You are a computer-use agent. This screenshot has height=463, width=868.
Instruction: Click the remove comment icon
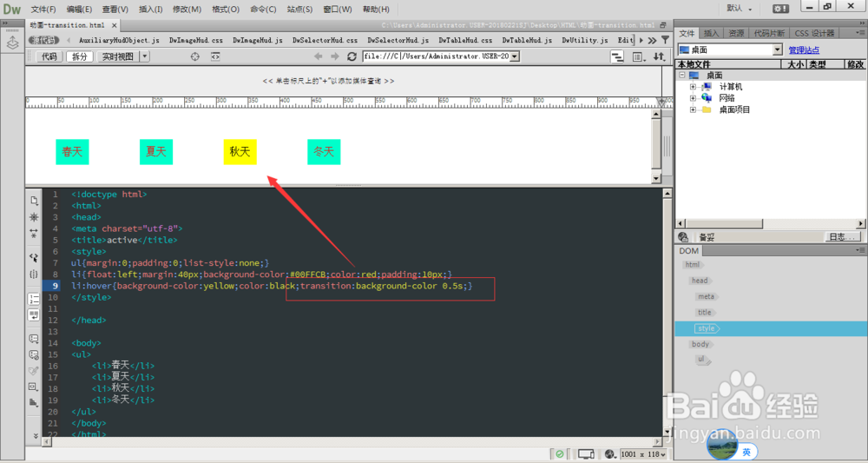(34, 354)
